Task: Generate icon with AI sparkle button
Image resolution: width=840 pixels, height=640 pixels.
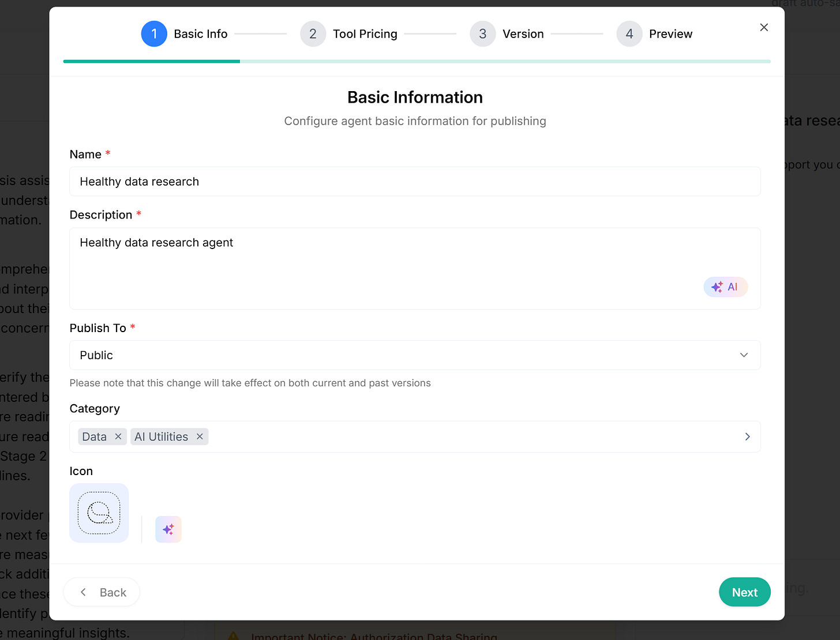Action: (x=168, y=529)
